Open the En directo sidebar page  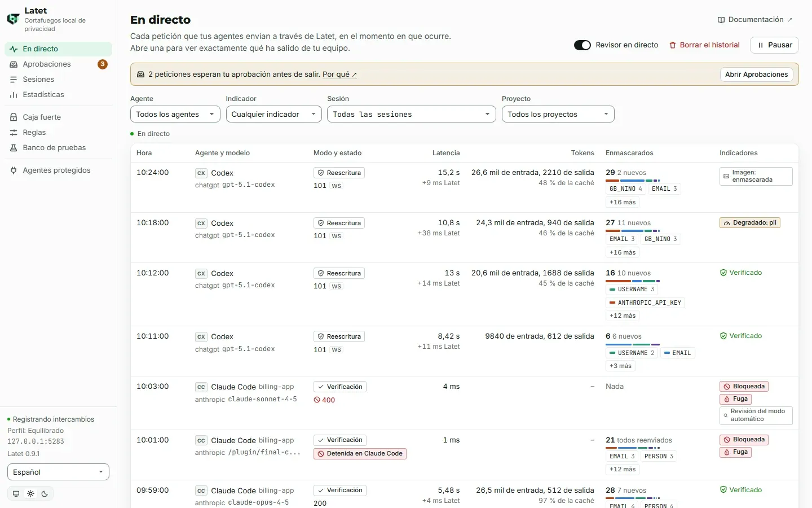pyautogui.click(x=59, y=49)
